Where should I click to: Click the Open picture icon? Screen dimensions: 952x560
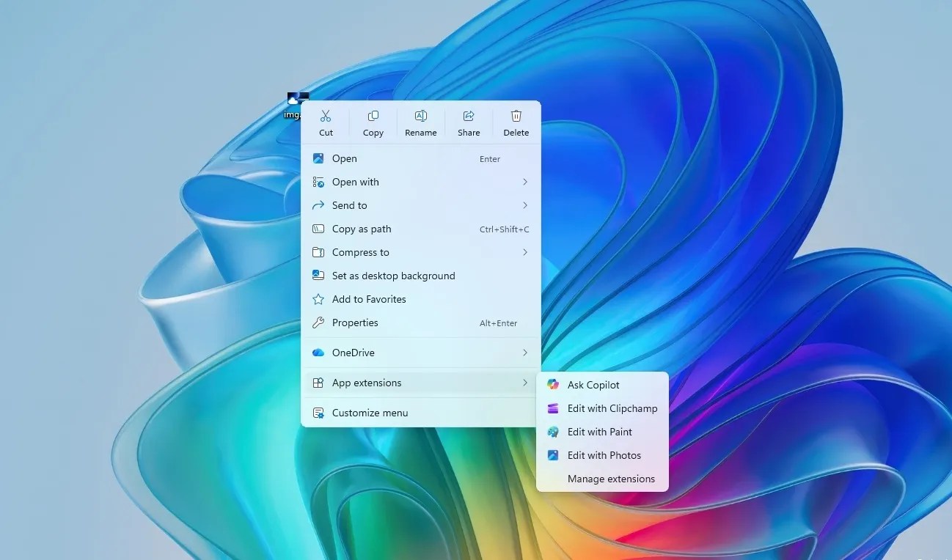click(x=318, y=158)
